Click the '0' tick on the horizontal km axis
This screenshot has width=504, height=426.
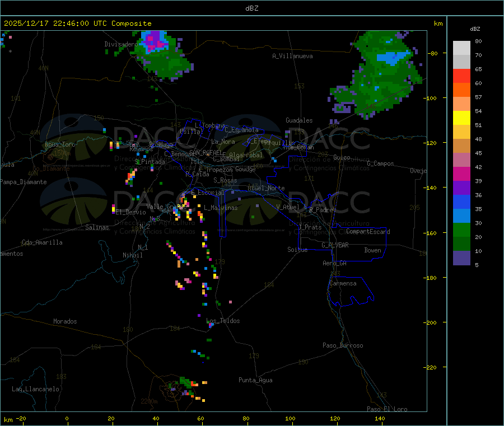pos(67,418)
